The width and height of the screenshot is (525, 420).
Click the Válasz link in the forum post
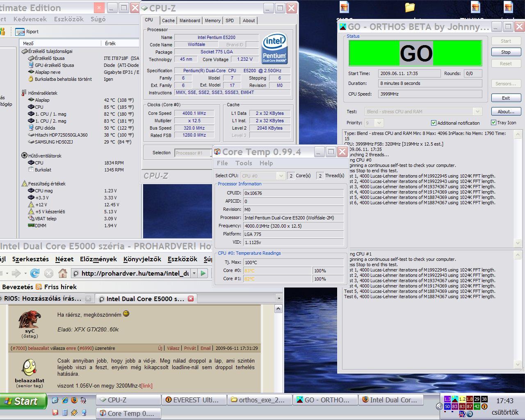pos(173,348)
